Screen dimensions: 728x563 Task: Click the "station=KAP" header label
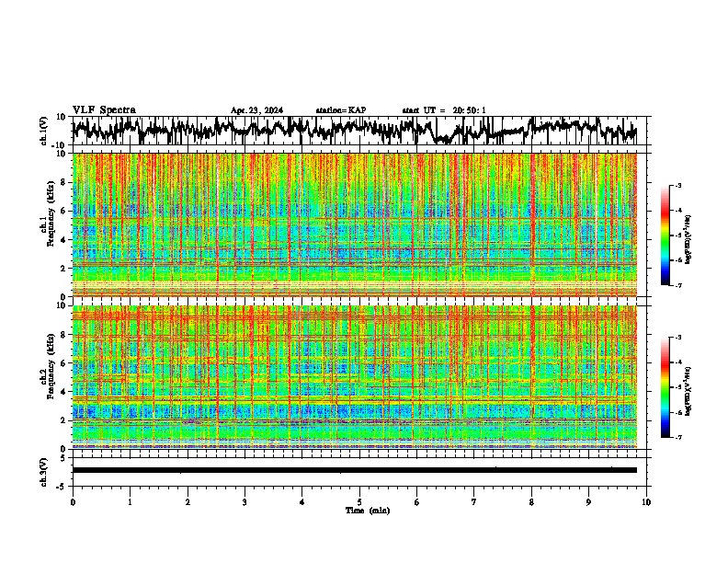[341, 110]
